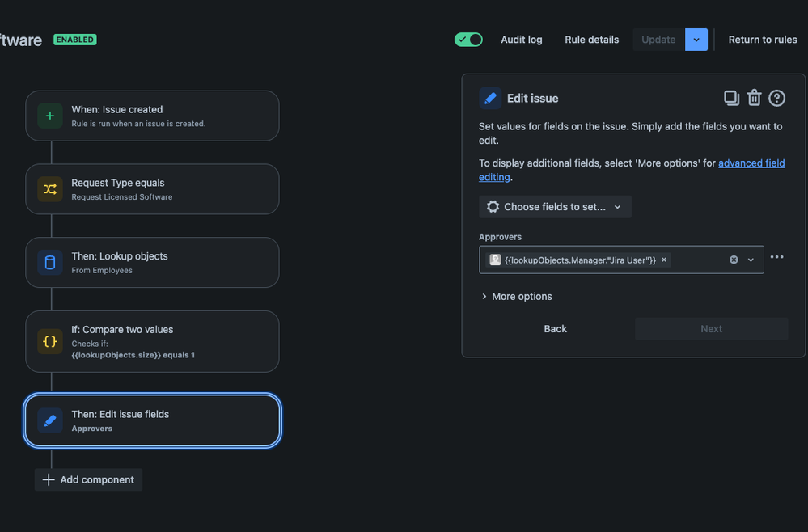Screen dimensions: 808x532
Task: Click Add component button
Action: pos(88,479)
